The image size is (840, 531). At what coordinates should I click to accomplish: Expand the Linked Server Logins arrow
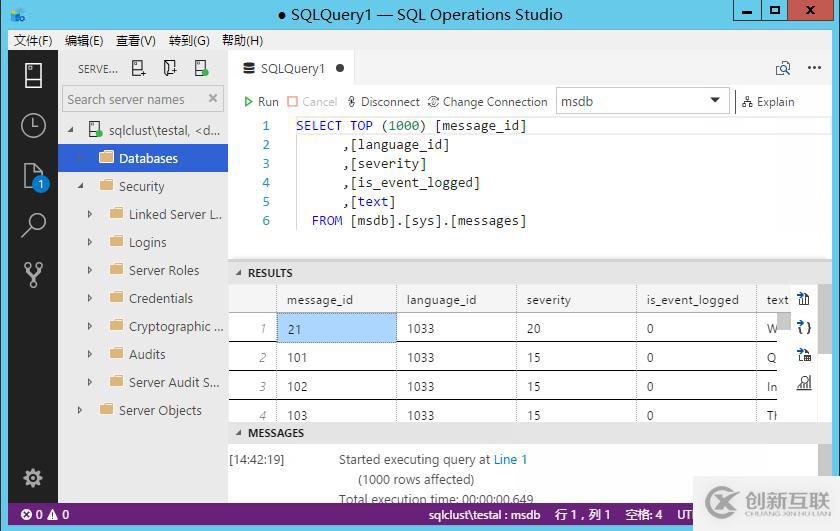click(x=89, y=214)
